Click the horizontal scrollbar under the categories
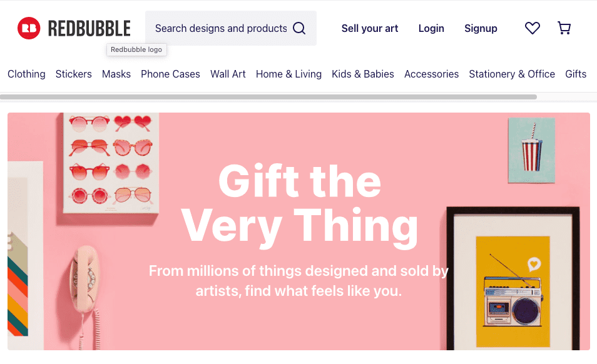Image resolution: width=597 pixels, height=364 pixels. [x=268, y=97]
